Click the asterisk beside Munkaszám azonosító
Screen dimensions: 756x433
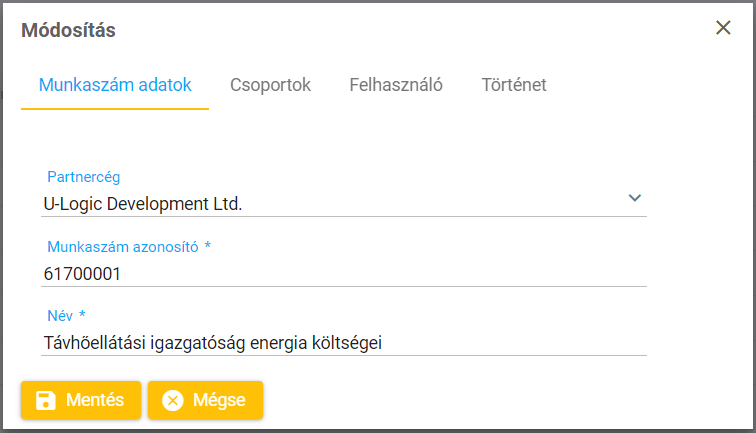(208, 247)
